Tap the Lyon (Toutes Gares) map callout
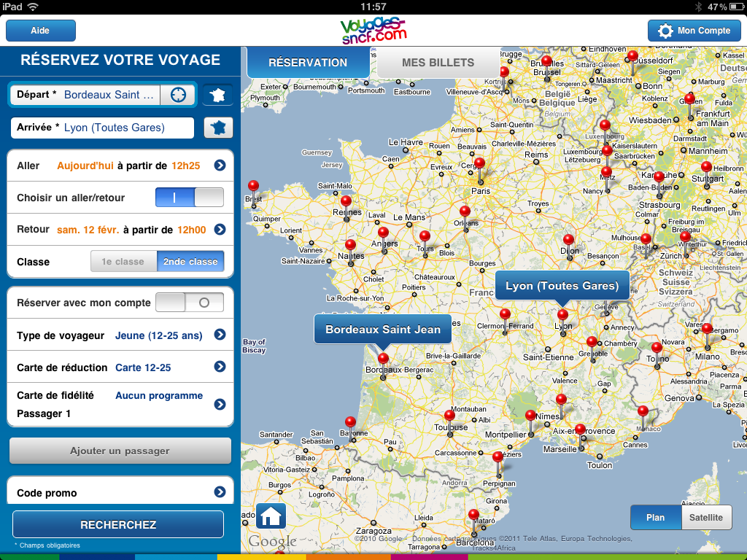Image resolution: width=747 pixels, height=560 pixels. point(562,286)
